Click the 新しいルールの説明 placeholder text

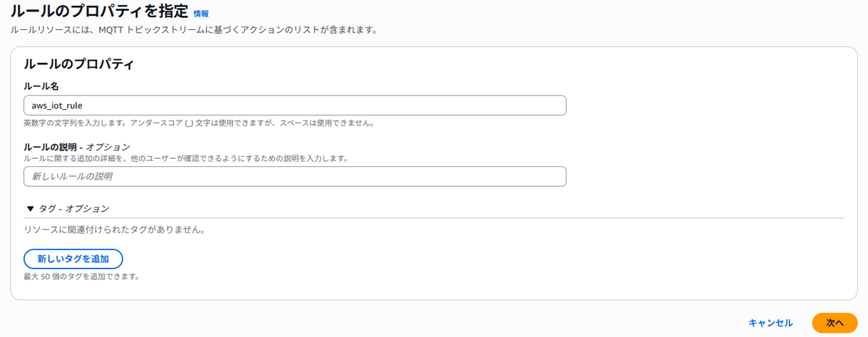click(x=72, y=176)
